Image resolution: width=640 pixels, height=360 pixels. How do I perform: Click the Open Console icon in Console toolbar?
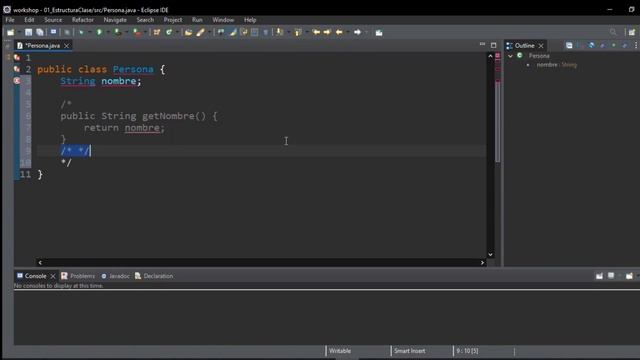pyautogui.click(x=630, y=276)
